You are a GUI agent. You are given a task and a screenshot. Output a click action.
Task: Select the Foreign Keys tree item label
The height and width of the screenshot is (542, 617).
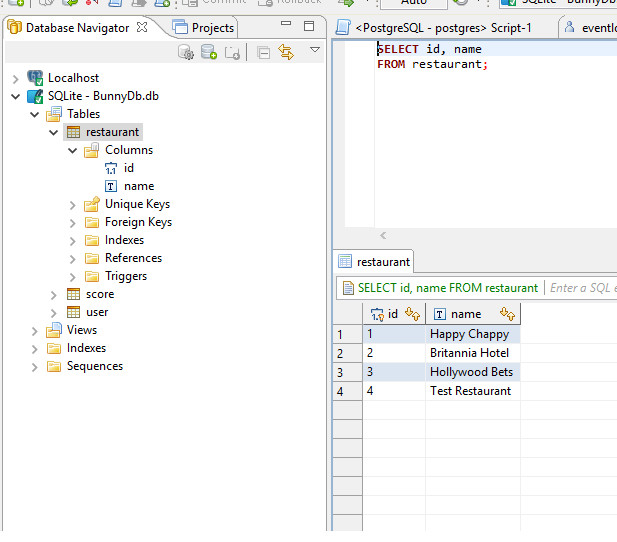[139, 222]
